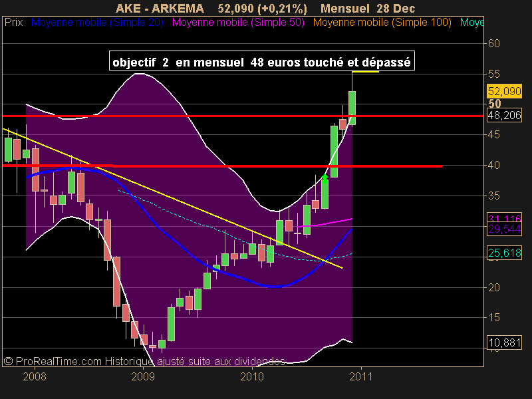Click the 45 price axis label

coord(493,135)
